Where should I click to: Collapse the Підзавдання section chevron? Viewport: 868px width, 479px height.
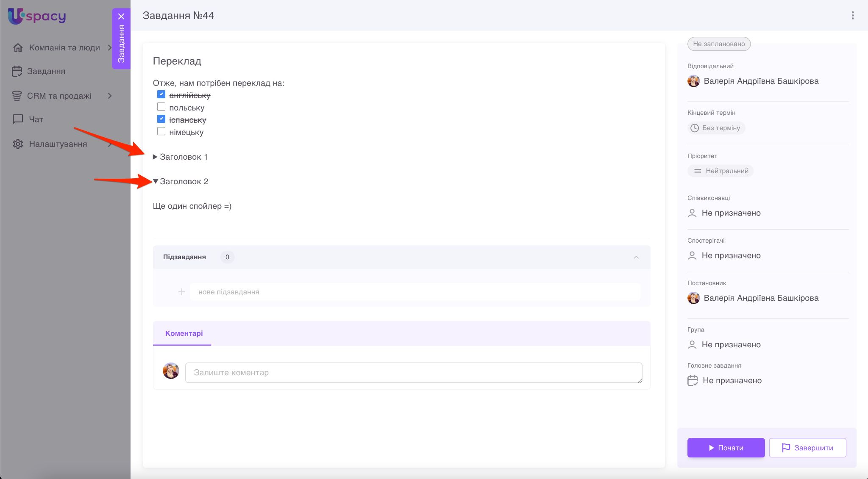(636, 257)
